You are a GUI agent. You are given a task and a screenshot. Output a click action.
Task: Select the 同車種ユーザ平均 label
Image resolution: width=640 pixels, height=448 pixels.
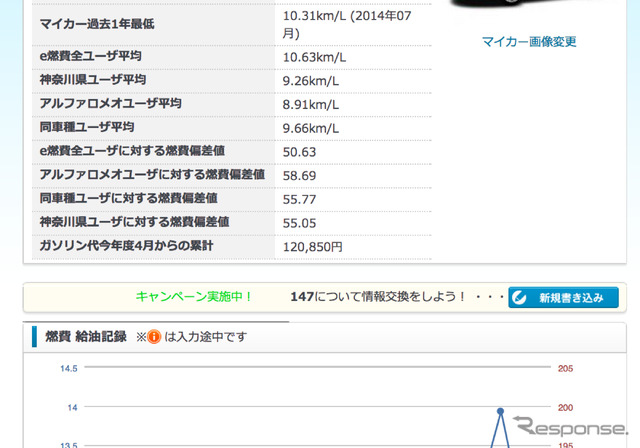(87, 127)
